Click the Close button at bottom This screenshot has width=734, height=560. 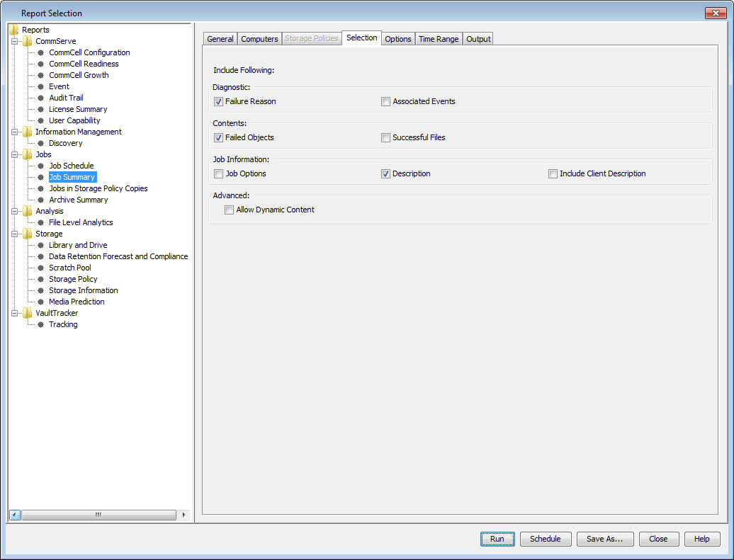[x=658, y=539]
